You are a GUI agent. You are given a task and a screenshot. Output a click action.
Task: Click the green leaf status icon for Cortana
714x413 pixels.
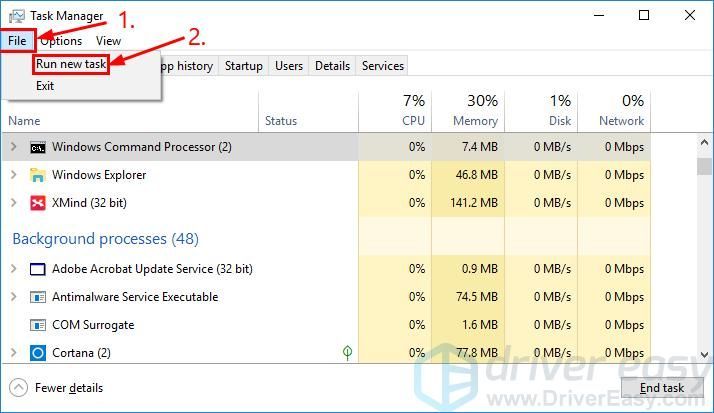(347, 352)
